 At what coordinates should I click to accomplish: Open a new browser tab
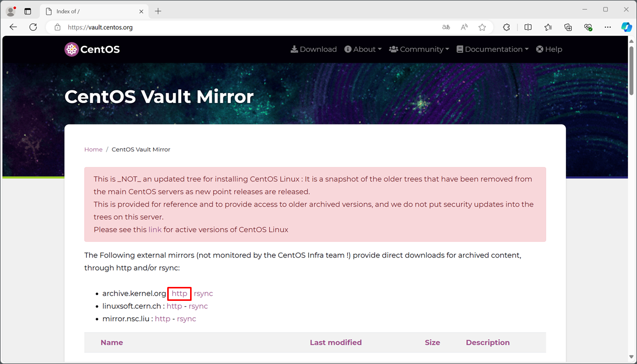[158, 11]
